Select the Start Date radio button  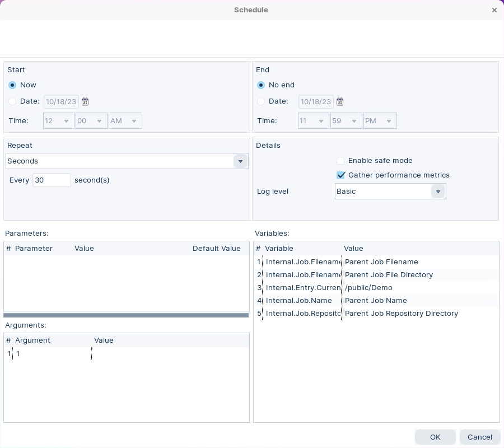[12, 101]
